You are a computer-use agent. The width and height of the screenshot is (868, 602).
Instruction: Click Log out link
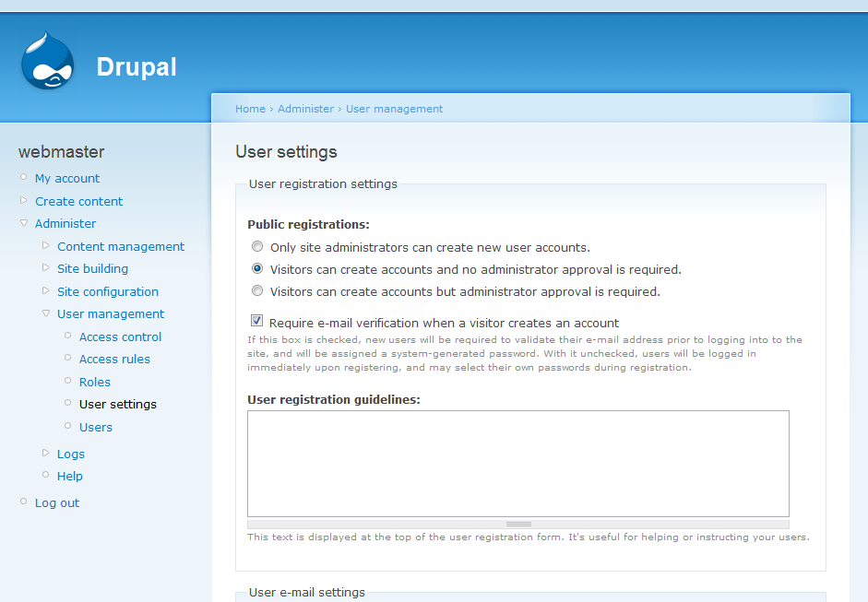click(57, 503)
